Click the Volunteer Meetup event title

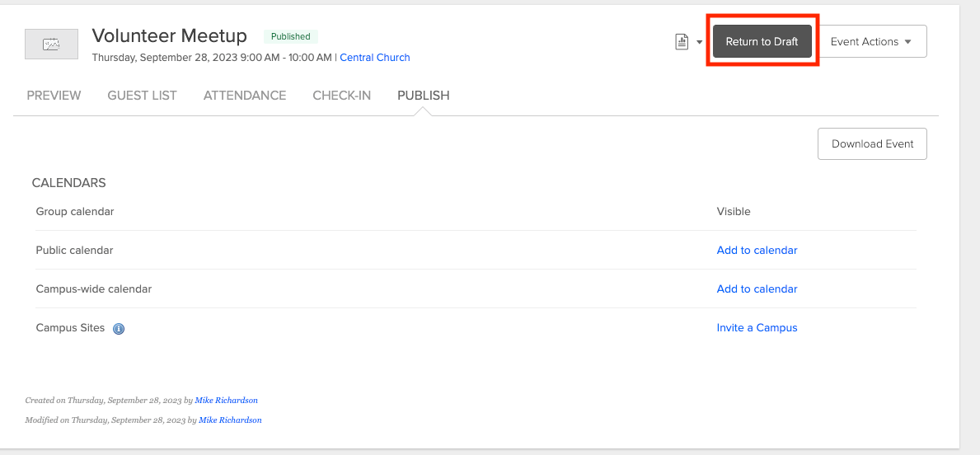[x=169, y=35]
